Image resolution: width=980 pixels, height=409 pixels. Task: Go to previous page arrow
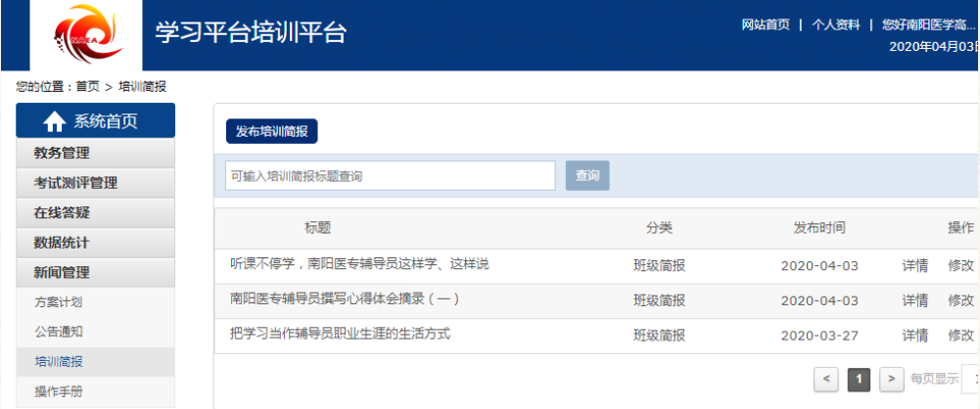[x=826, y=379]
